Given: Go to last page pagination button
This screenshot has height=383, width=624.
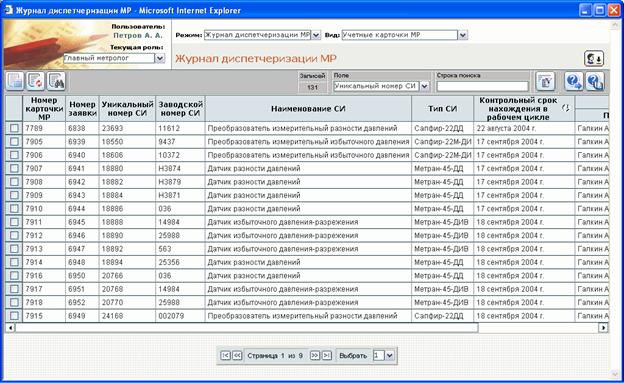Looking at the screenshot, I should click(327, 355).
